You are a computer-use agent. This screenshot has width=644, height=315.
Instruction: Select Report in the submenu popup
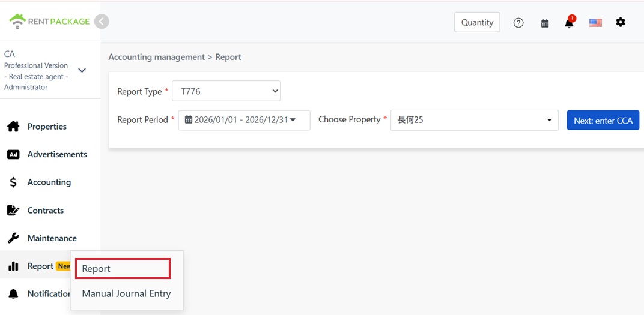coord(123,269)
